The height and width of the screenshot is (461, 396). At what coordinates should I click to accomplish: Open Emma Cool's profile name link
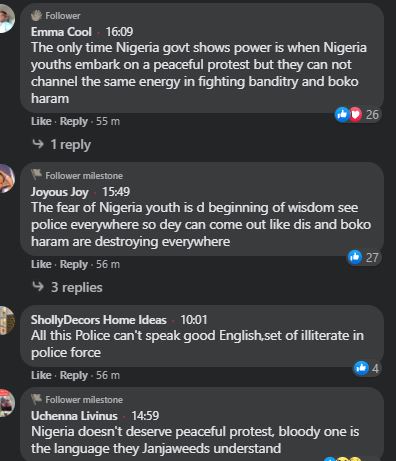tap(61, 32)
